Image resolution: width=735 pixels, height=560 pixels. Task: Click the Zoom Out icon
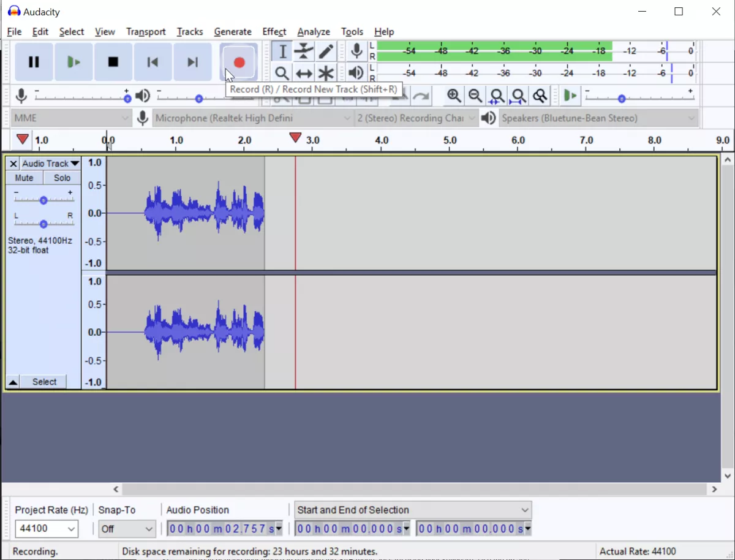[475, 96]
